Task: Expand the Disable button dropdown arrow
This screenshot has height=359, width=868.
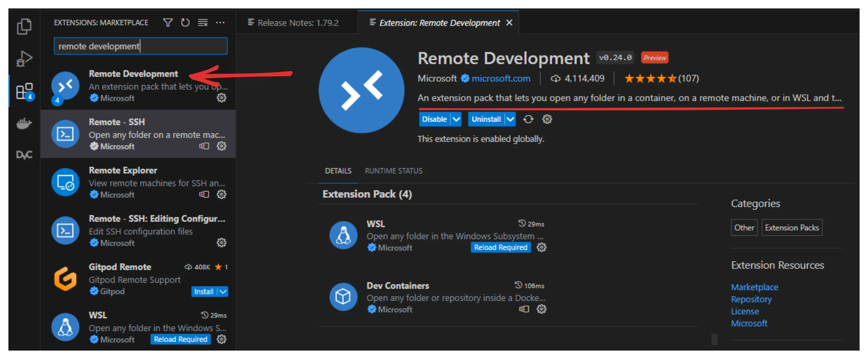Action: click(x=456, y=119)
